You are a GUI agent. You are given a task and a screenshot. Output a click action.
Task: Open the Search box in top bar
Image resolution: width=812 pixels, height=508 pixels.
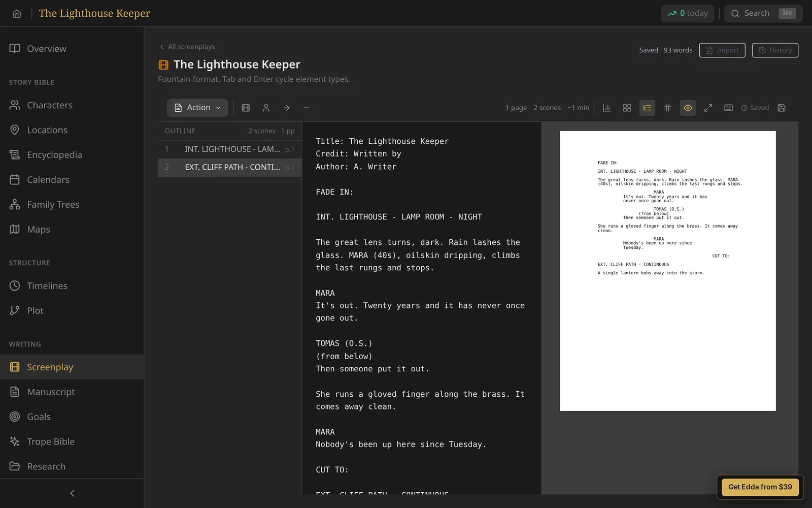(x=763, y=14)
